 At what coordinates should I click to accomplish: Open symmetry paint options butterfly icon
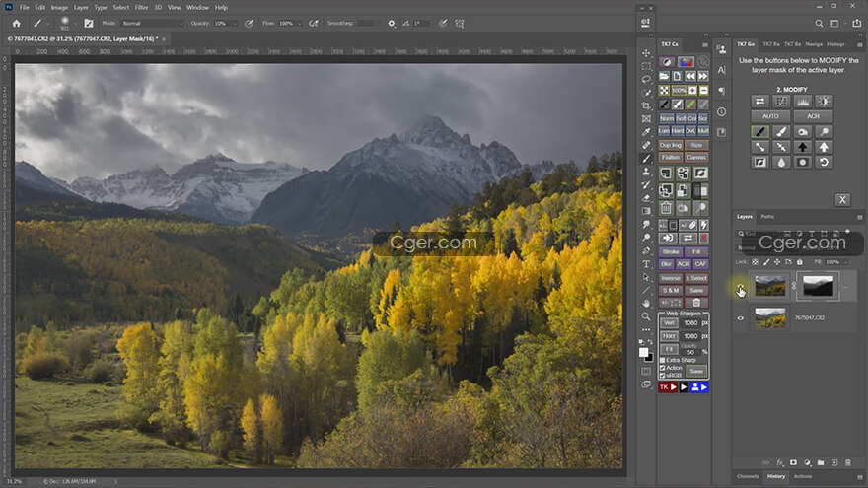point(460,24)
